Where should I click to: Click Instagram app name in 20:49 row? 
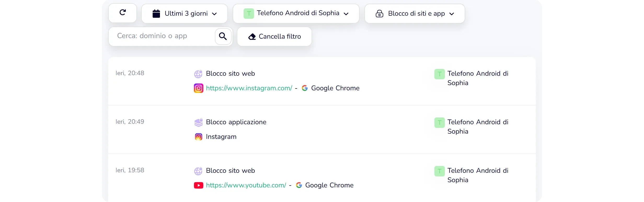tap(221, 137)
